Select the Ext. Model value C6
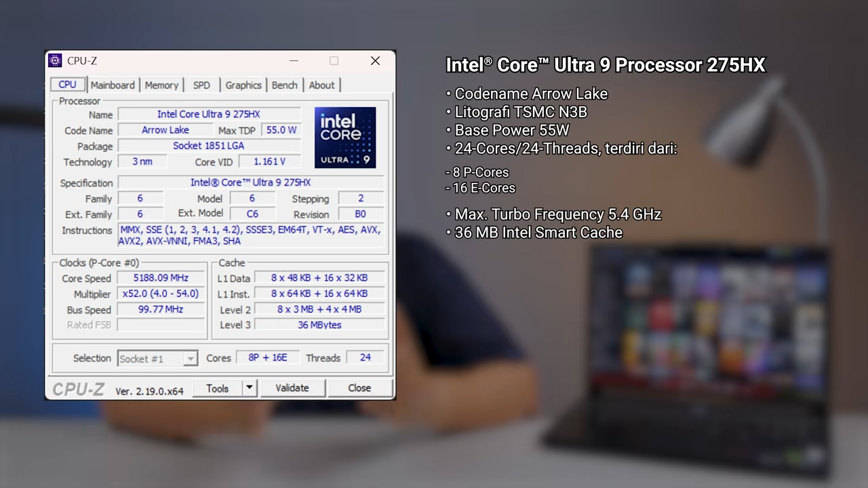The image size is (868, 488). click(x=252, y=214)
